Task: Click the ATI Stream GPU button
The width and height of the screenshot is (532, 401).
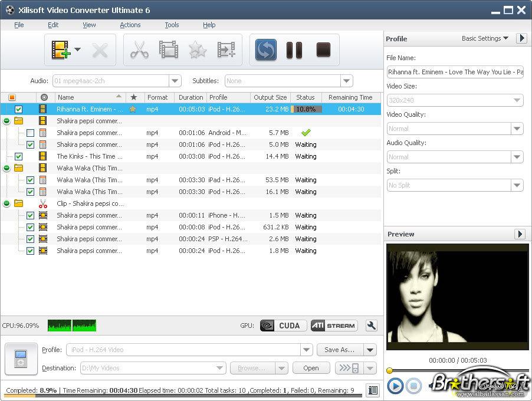Action: 334,326
